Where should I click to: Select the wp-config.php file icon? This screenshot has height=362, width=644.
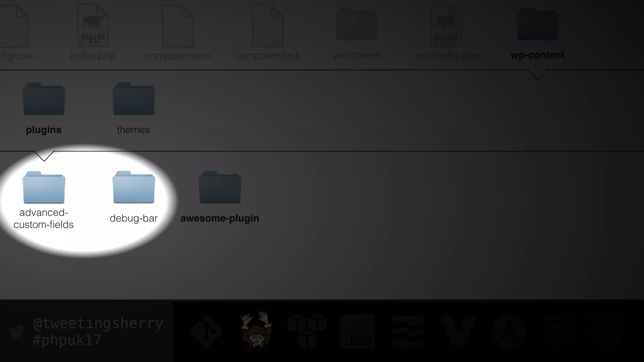[x=446, y=26]
